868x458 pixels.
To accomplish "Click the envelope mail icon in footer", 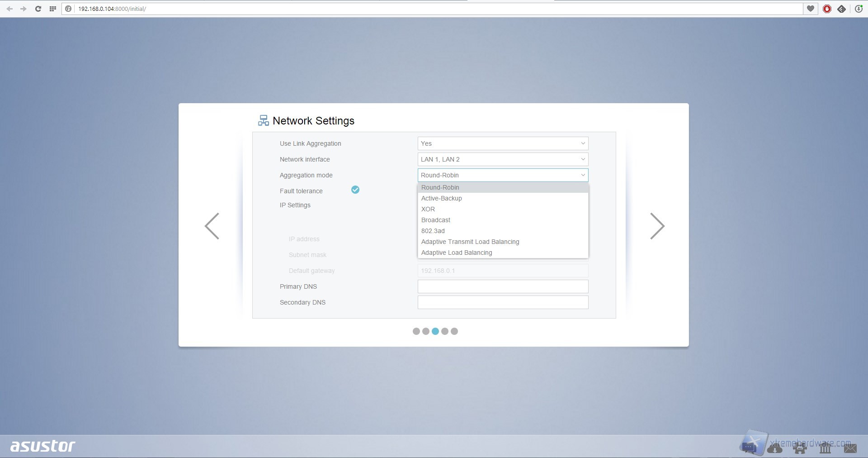I will click(850, 448).
